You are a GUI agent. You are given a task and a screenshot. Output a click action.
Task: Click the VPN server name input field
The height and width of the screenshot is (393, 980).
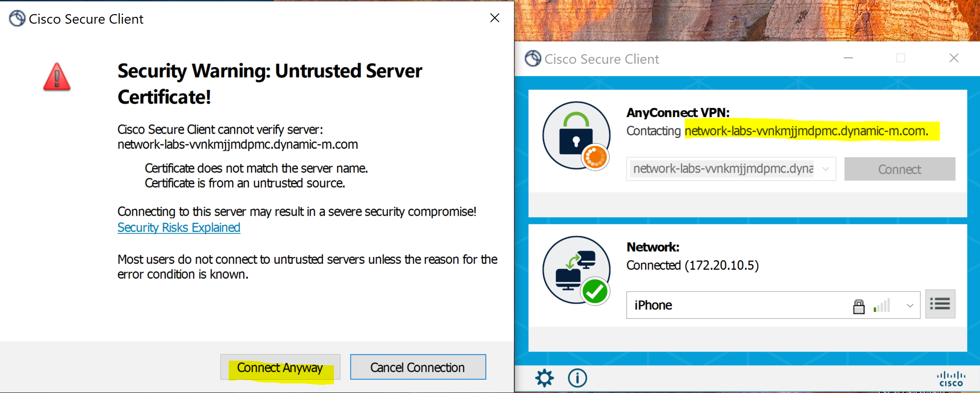(x=723, y=169)
